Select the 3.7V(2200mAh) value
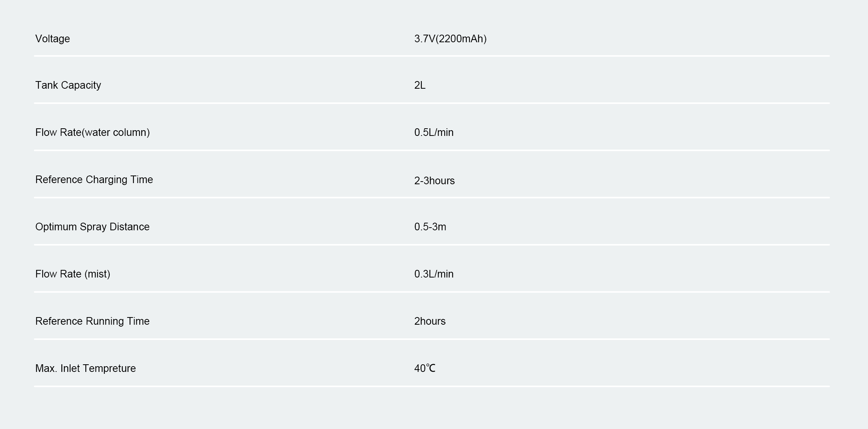The width and height of the screenshot is (868, 429). click(450, 39)
